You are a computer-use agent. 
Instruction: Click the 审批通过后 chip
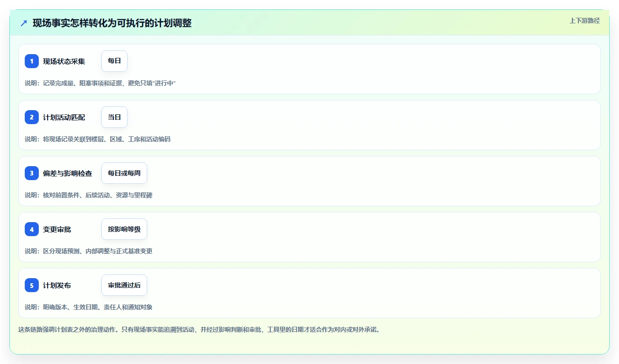point(124,285)
